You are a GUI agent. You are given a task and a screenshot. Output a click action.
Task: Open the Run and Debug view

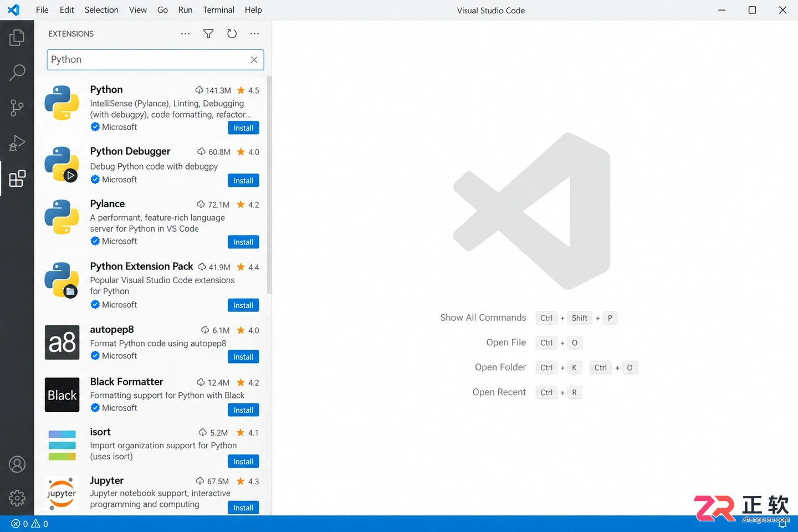click(17, 143)
